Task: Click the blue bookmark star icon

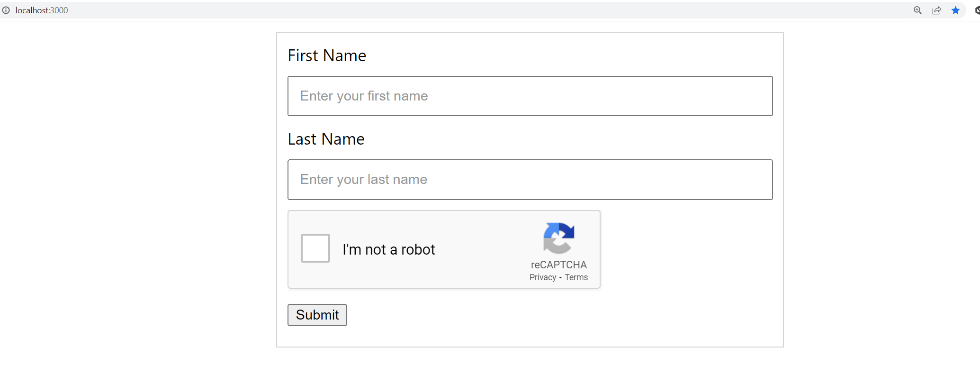Action: [955, 10]
